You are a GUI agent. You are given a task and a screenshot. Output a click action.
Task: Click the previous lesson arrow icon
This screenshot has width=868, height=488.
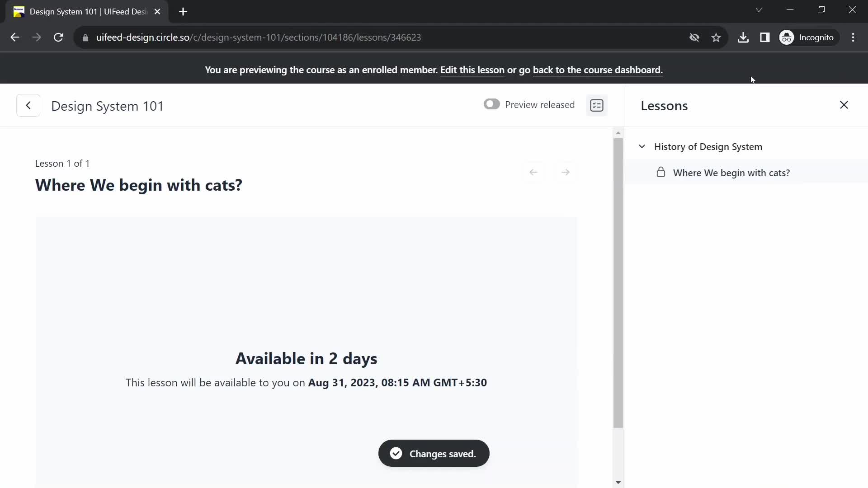point(533,172)
